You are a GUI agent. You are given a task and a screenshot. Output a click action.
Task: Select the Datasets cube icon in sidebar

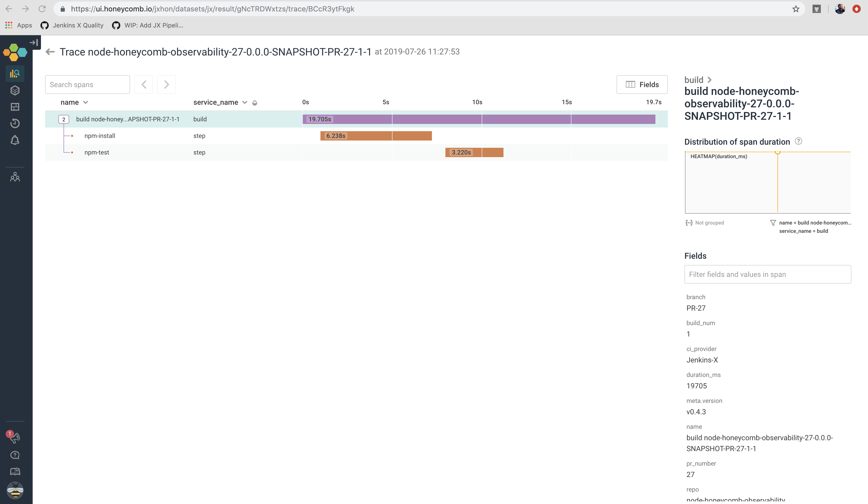pyautogui.click(x=15, y=90)
